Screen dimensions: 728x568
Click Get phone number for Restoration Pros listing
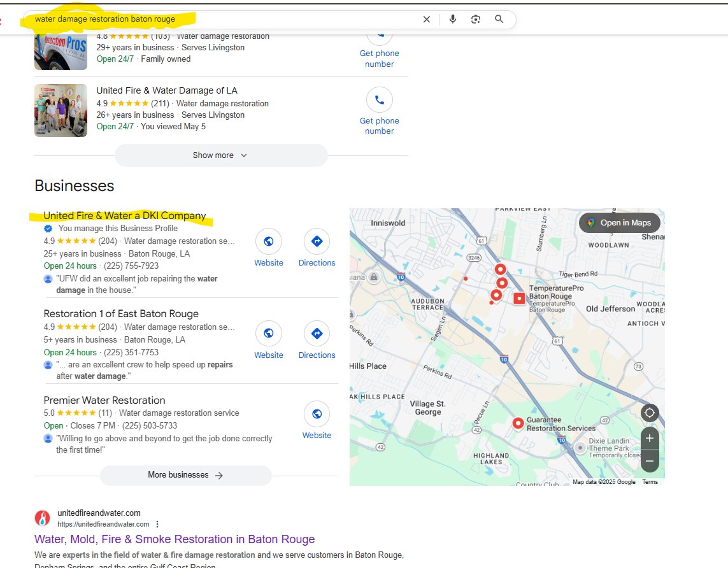380,59
